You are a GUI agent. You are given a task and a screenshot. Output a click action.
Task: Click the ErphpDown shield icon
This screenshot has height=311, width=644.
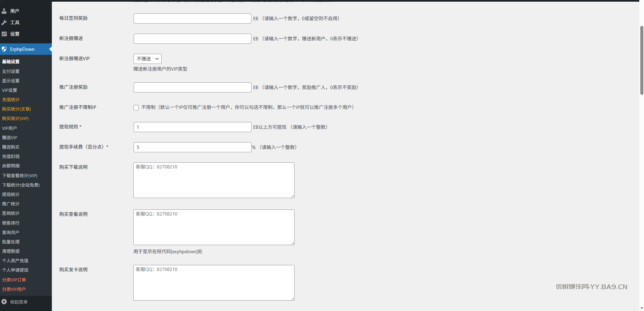tap(4, 49)
